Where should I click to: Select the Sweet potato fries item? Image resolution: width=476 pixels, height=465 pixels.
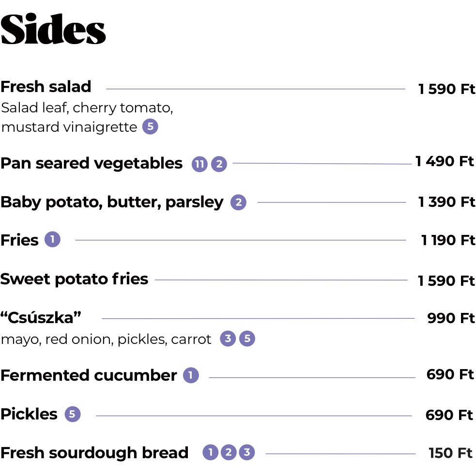pyautogui.click(x=75, y=279)
